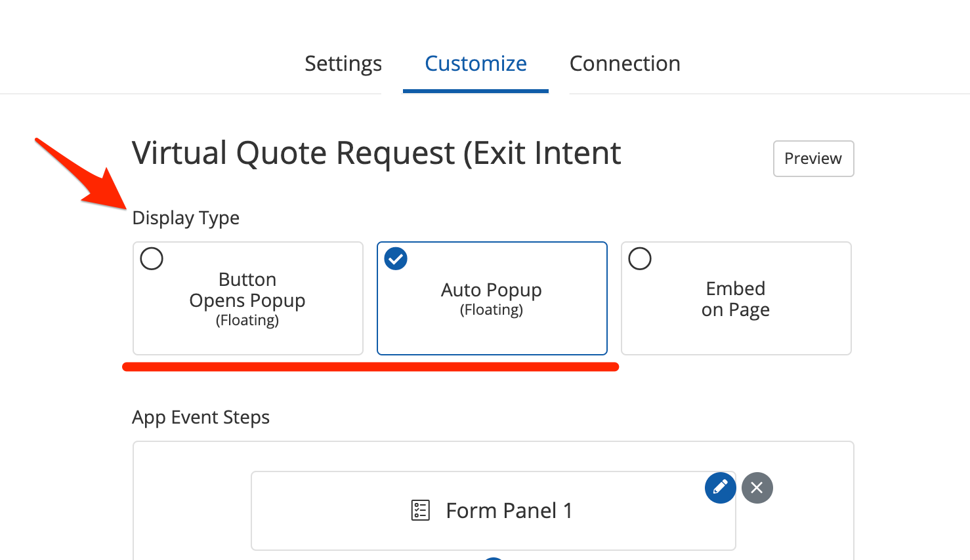Click the blue circle below Form Panel 1

pyautogui.click(x=494, y=557)
